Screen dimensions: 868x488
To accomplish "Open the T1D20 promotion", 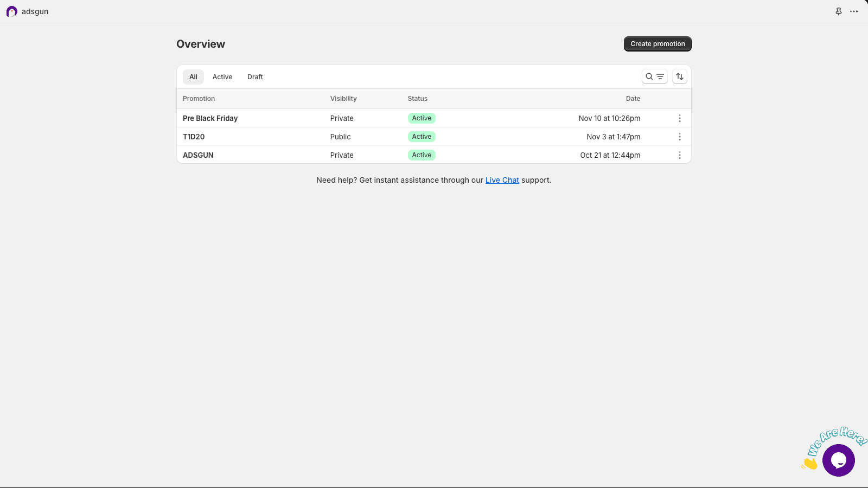I will coord(194,137).
